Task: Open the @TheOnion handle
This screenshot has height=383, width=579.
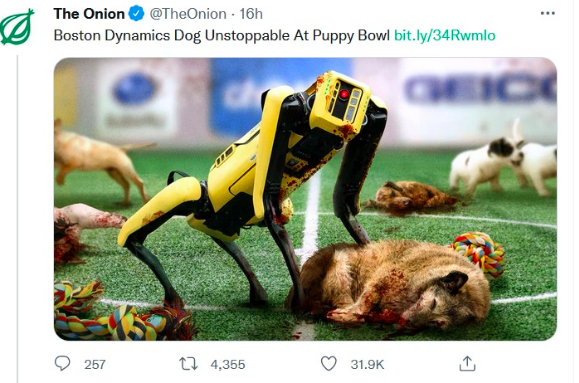Action: click(x=188, y=14)
